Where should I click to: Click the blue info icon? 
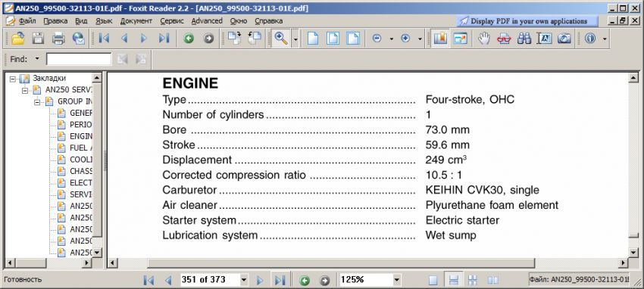point(590,39)
